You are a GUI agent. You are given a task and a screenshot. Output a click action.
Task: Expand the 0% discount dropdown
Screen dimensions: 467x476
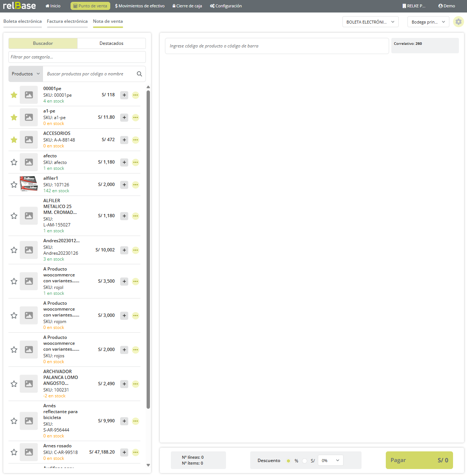point(330,461)
